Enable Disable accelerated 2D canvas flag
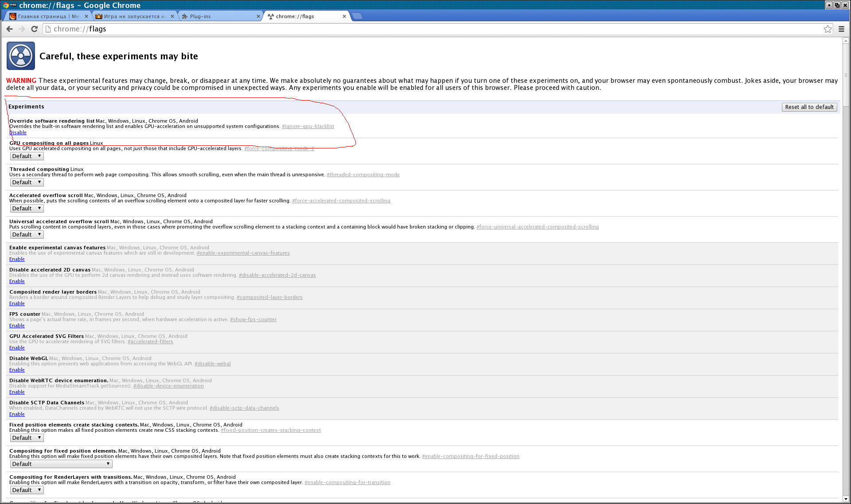 tap(17, 281)
